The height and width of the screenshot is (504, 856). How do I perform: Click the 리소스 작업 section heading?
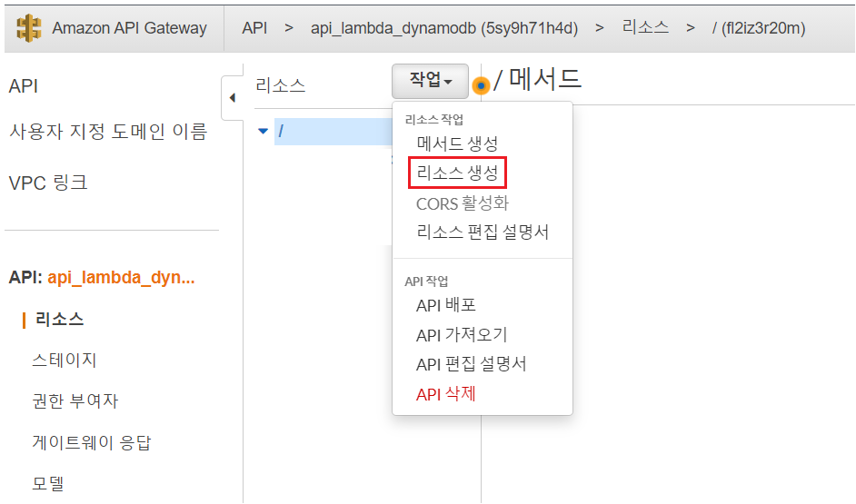click(x=434, y=120)
